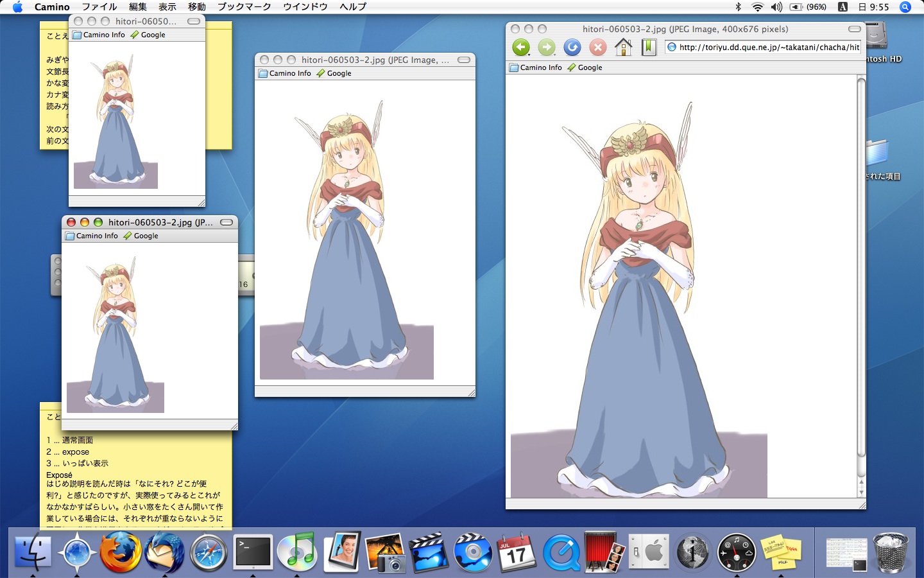This screenshot has width=924, height=578.
Task: Open the Camino application menu
Action: (x=52, y=7)
